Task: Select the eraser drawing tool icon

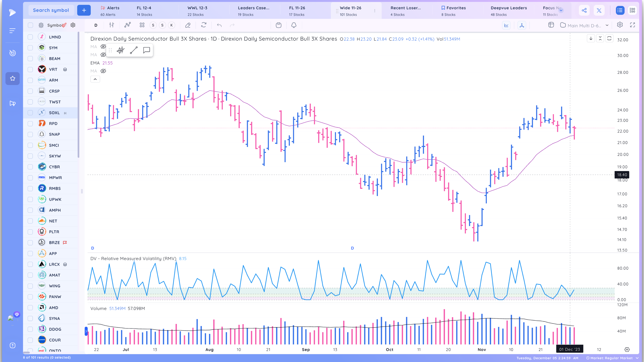Action: [188, 25]
